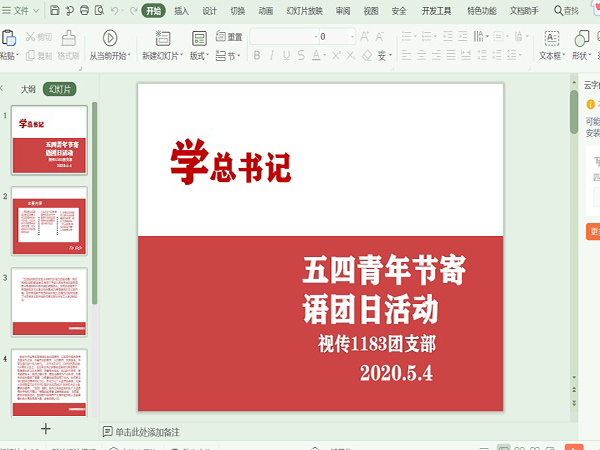Click the clear formatting eraser icon
600x450 pixels.
[x=367, y=56]
